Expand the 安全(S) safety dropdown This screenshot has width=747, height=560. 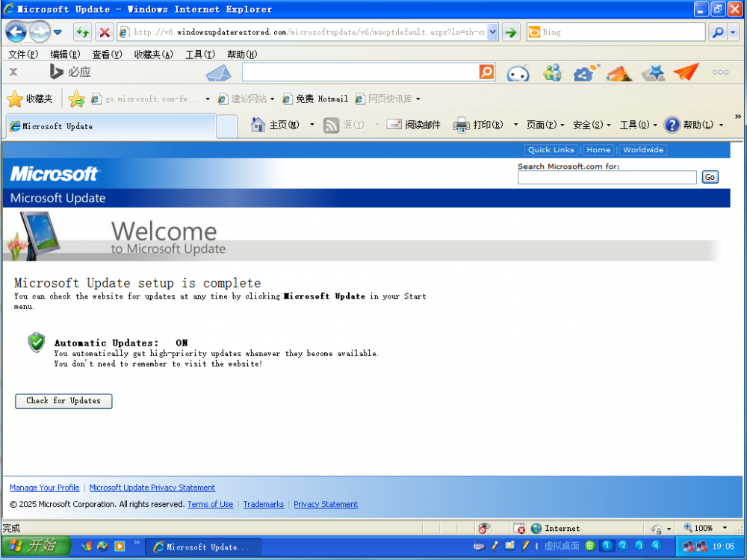click(592, 125)
